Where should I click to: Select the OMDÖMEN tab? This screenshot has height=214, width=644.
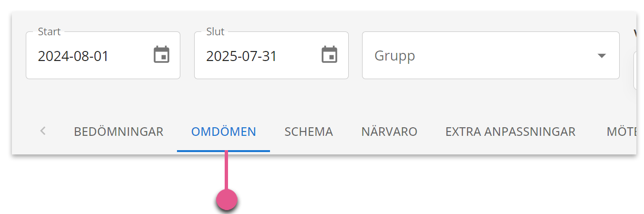224,132
